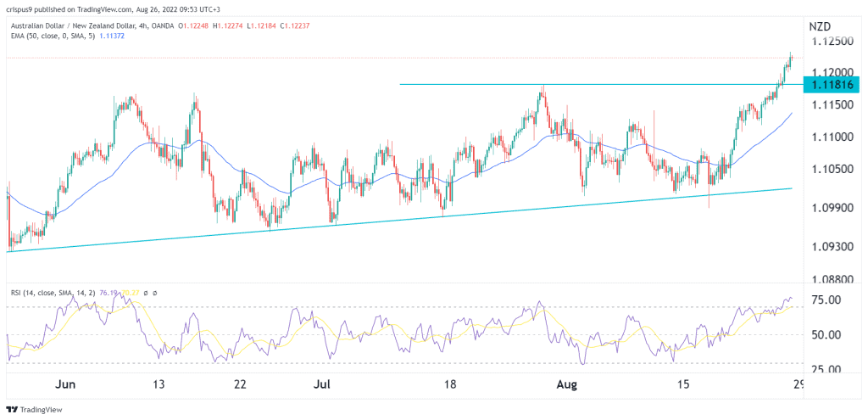
Task: Click the 1.09900 price axis label
Action: click(834, 207)
